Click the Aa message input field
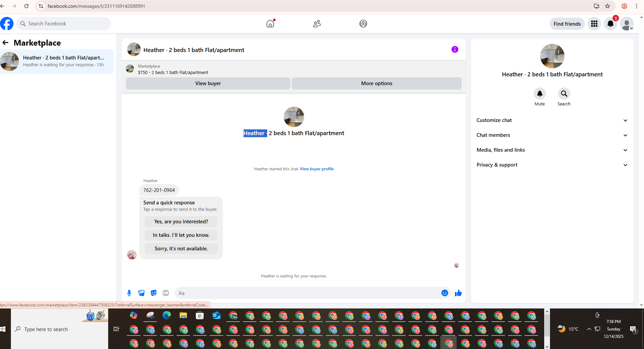The height and width of the screenshot is (349, 644). point(307,293)
